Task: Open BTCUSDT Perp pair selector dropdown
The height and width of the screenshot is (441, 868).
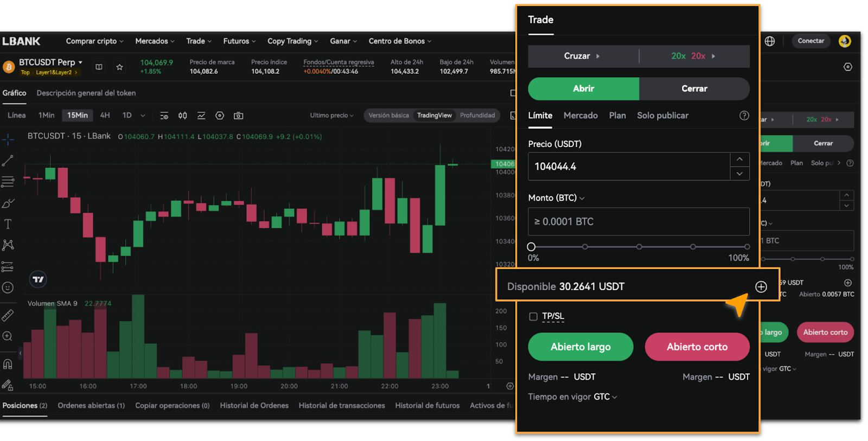Action: [50, 62]
